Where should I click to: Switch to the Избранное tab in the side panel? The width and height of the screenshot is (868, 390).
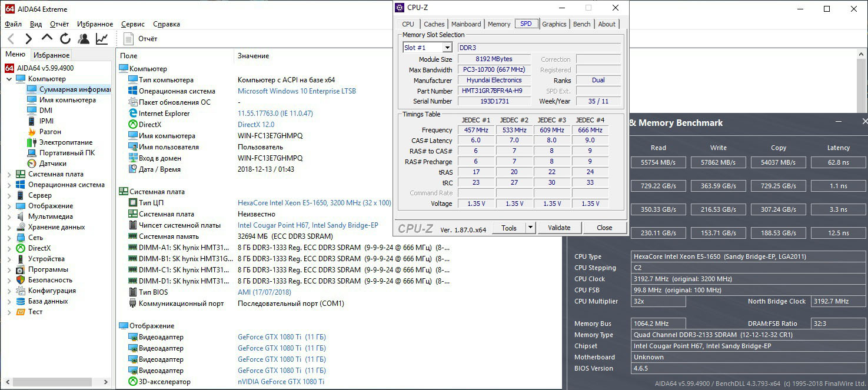tap(51, 55)
